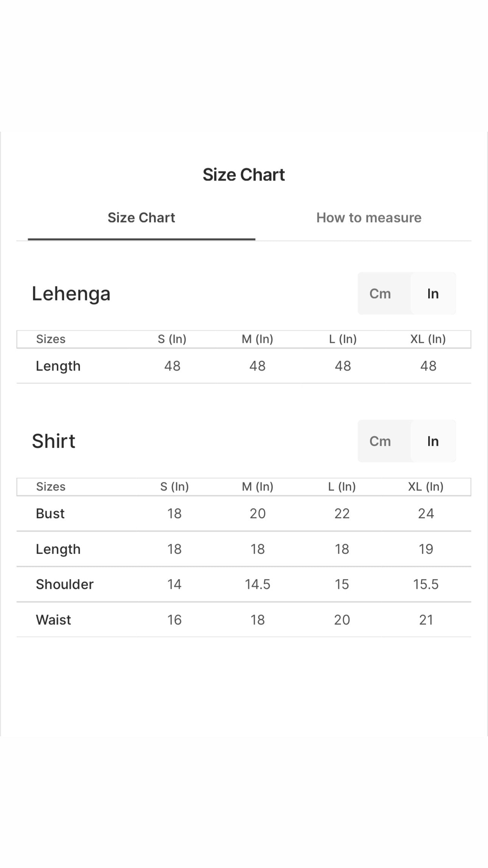Click the Shirt Shoulder row label
Viewport: 488px width, 868px height.
point(65,584)
